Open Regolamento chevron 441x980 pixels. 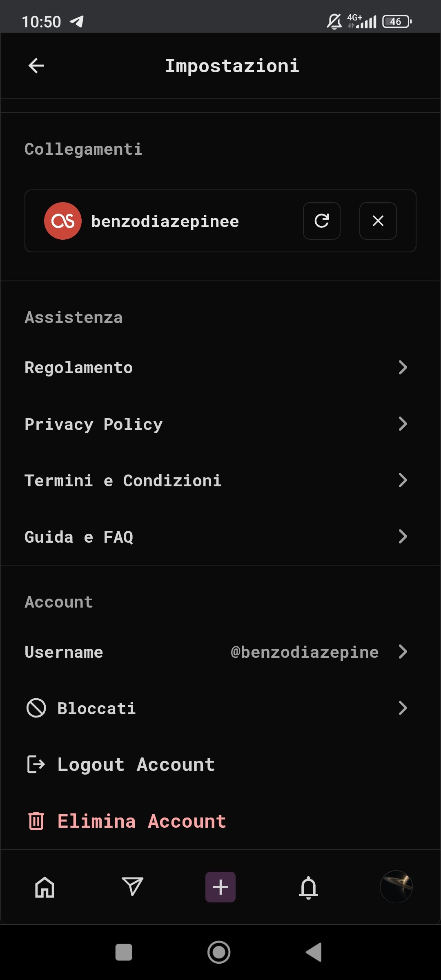pos(403,367)
